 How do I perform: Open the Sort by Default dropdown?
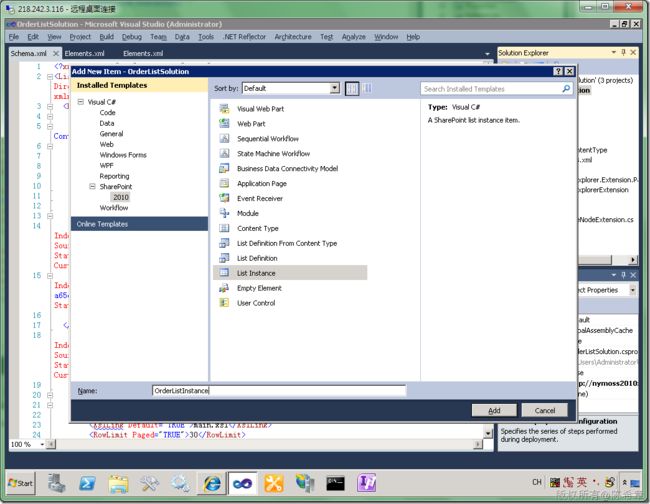click(x=335, y=88)
